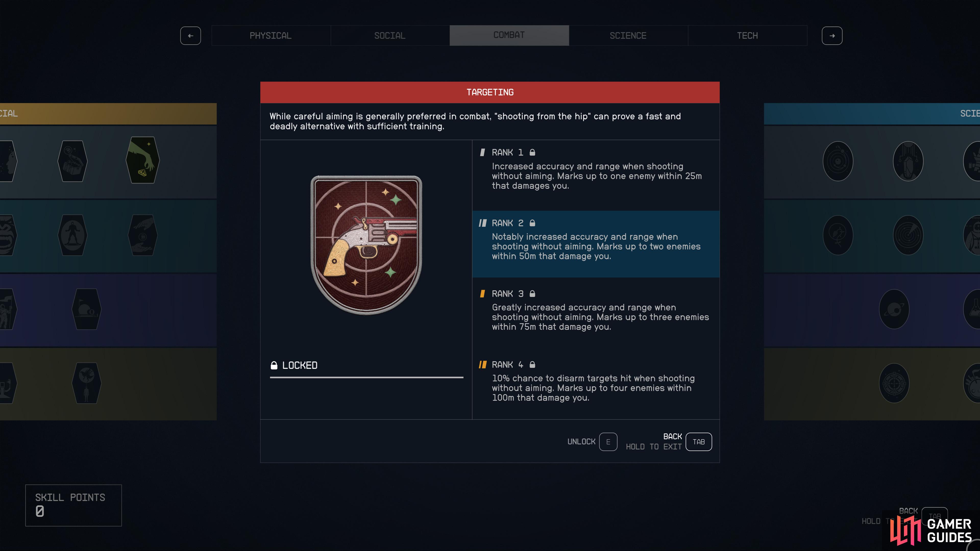Viewport: 980px width, 551px height.
Task: Click the standing figure skill badge
Action: coord(72,235)
